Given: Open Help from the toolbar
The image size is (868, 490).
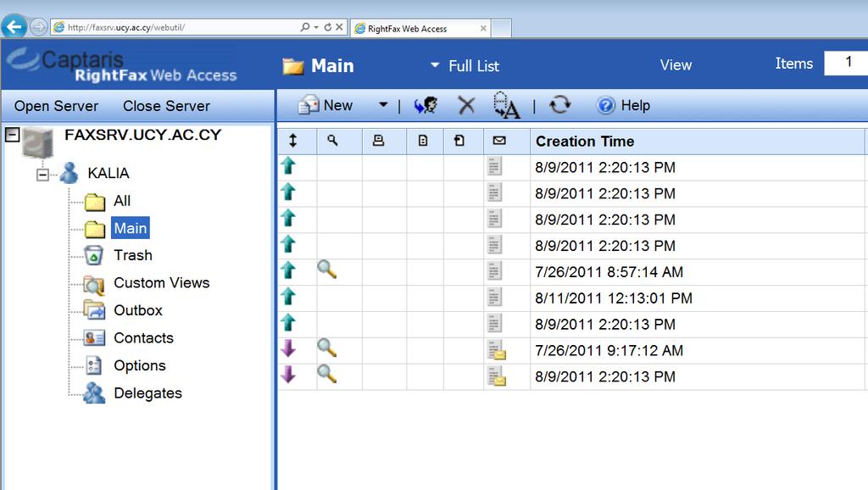Looking at the screenshot, I should [623, 105].
